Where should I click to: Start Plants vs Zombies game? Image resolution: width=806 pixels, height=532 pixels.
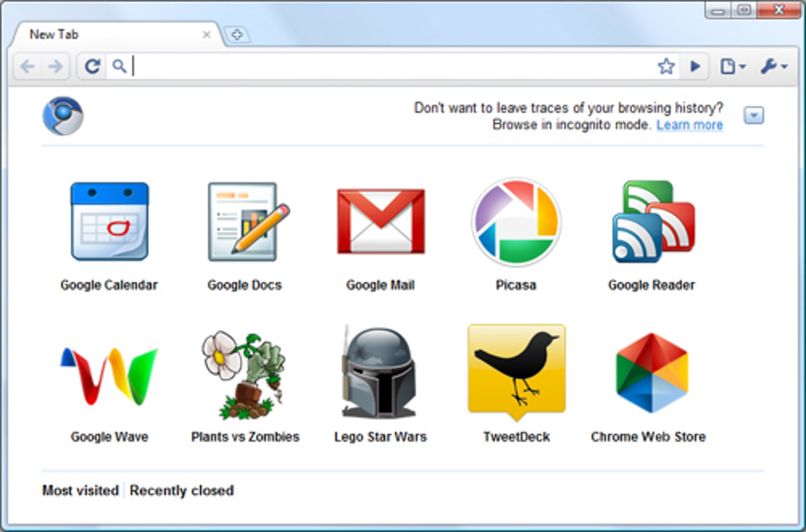click(x=244, y=376)
